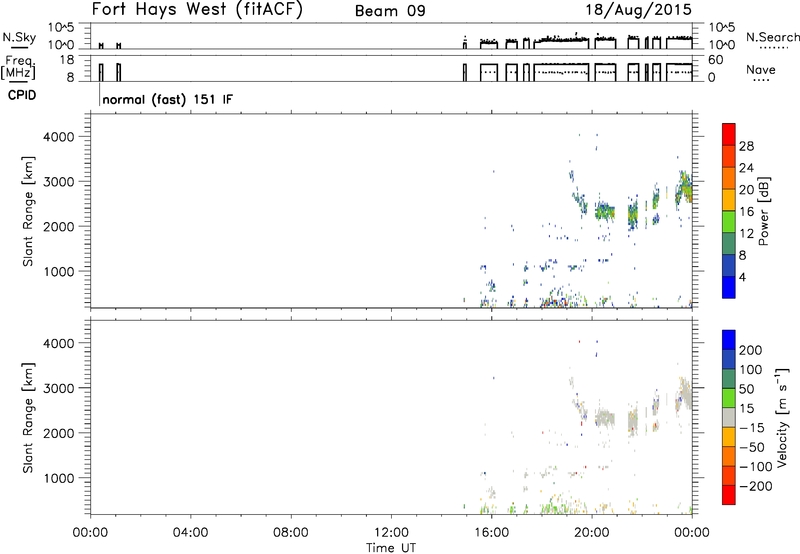Click the 'Beam 09' label
The image size is (800, 554).
tap(390, 11)
